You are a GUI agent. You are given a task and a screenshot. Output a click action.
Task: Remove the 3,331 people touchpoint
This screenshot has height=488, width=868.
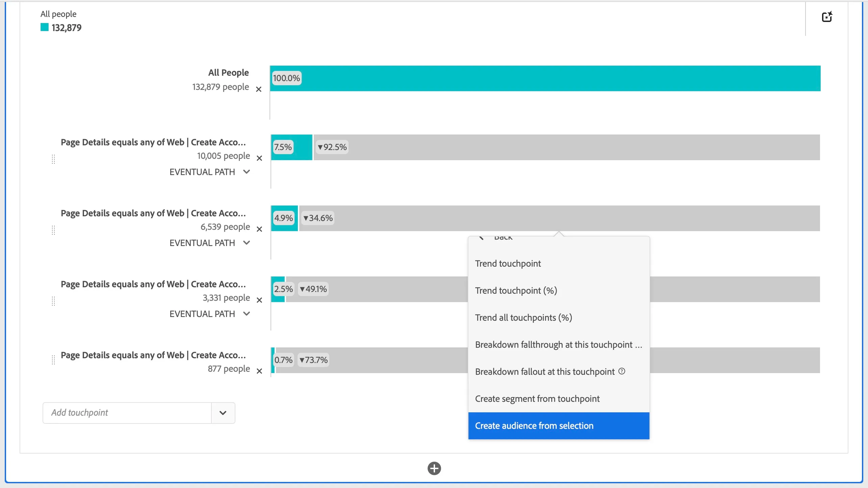pos(259,300)
